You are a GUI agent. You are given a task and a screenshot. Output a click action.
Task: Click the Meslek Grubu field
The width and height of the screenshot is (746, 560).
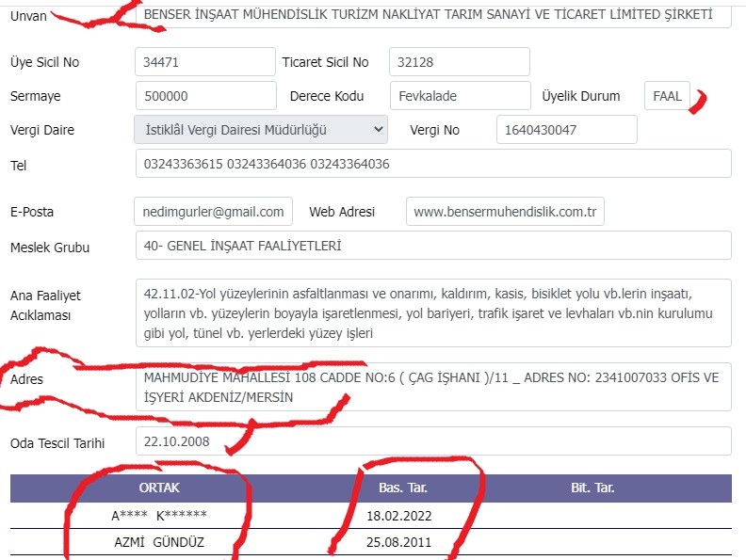tap(433, 246)
